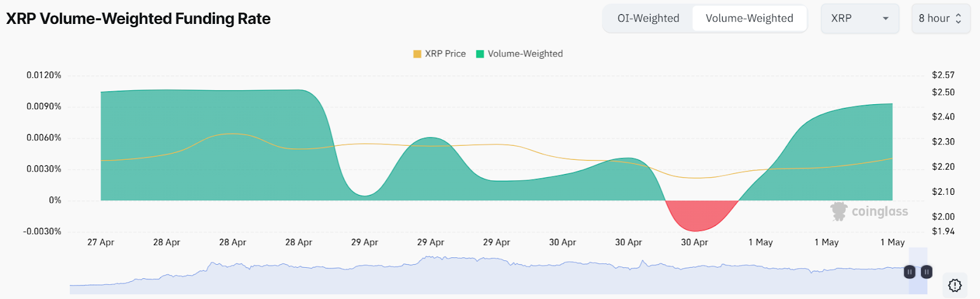This screenshot has height=299, width=980.
Task: Select the Volume-Weighted tab
Action: pos(749,18)
